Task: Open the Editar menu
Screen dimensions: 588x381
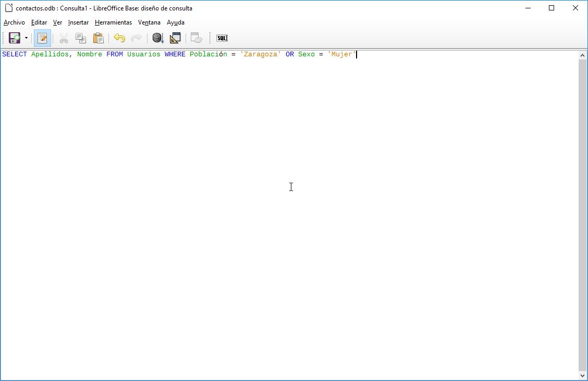Action: [39, 22]
